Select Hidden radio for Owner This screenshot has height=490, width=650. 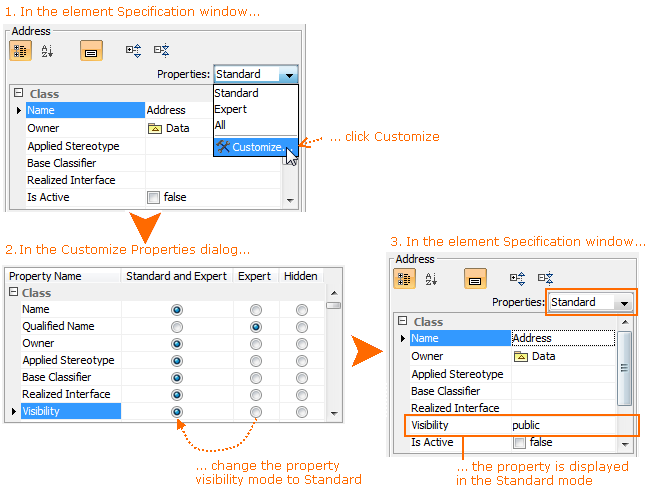[302, 344]
